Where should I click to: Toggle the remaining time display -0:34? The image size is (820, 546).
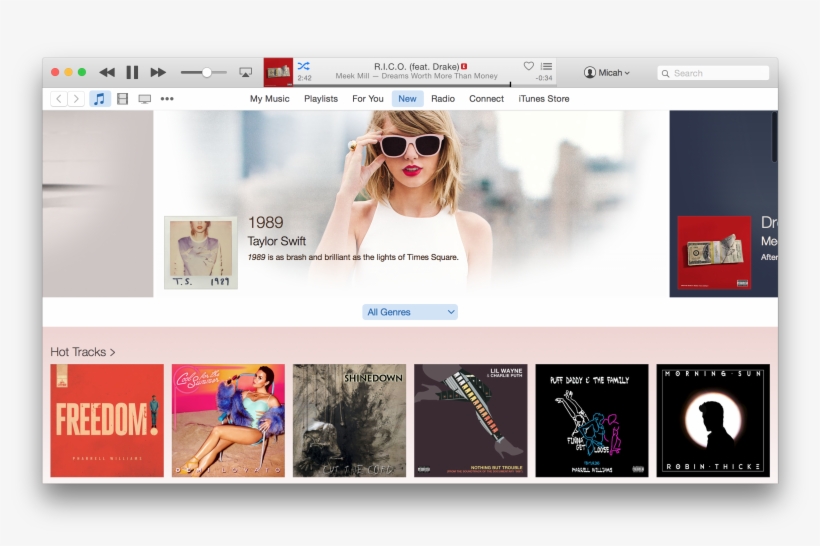click(544, 78)
